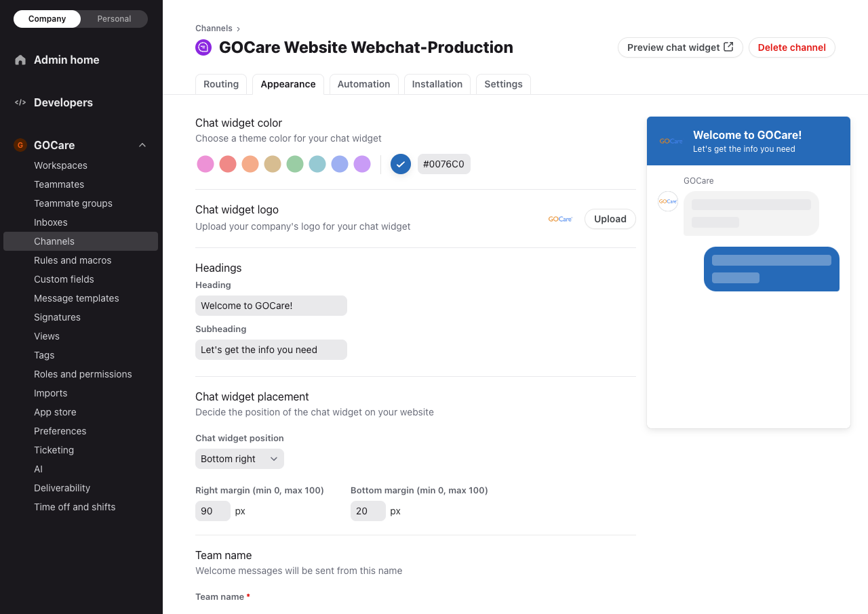Pick the pink theme color swatch
The height and width of the screenshot is (614, 868).
tap(205, 164)
